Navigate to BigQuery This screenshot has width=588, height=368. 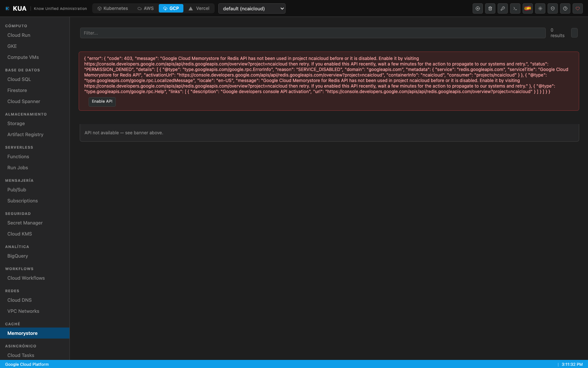pos(35,256)
